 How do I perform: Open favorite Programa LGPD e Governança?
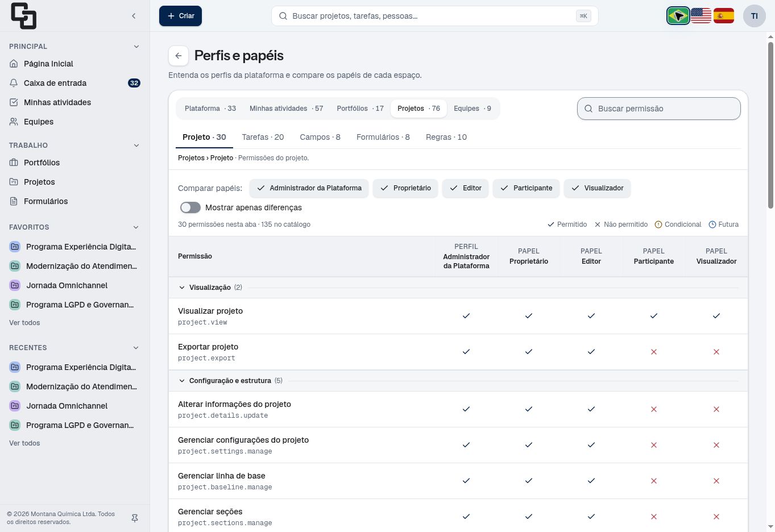(x=74, y=305)
